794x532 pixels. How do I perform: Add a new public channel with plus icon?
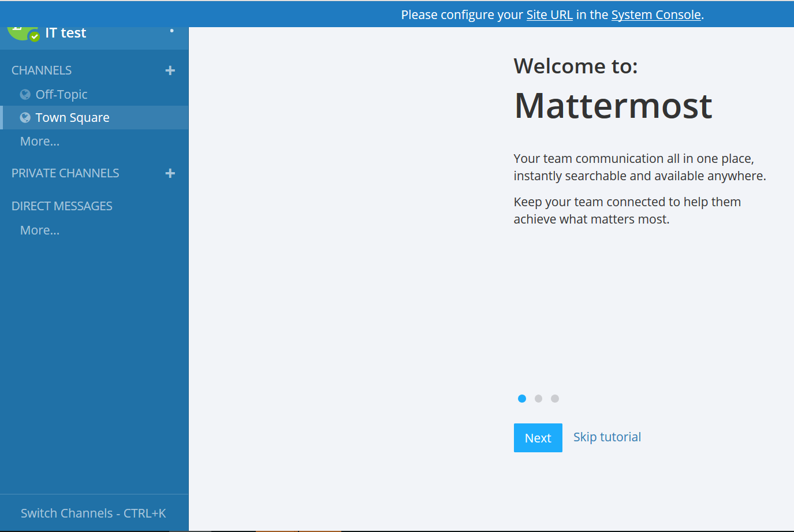pos(170,70)
